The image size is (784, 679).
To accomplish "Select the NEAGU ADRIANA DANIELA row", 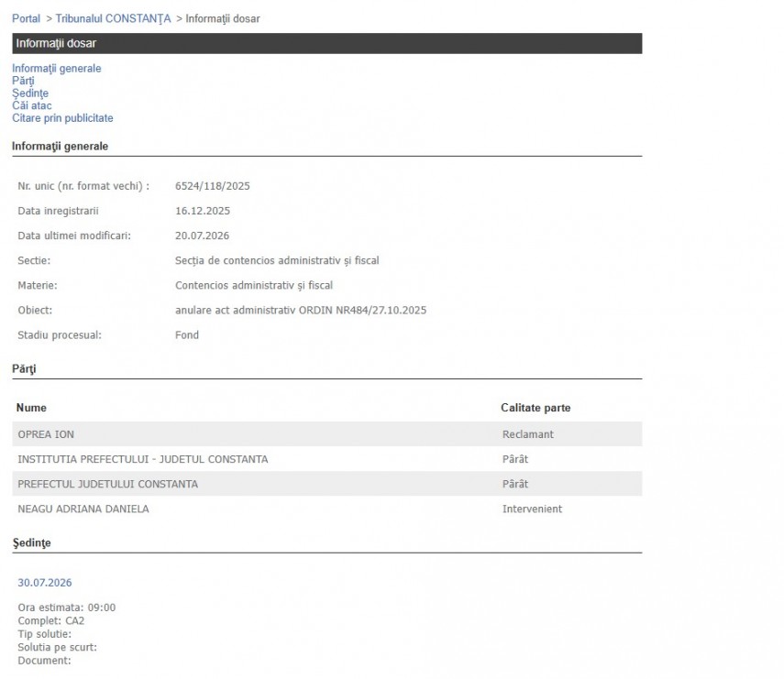I will point(327,509).
